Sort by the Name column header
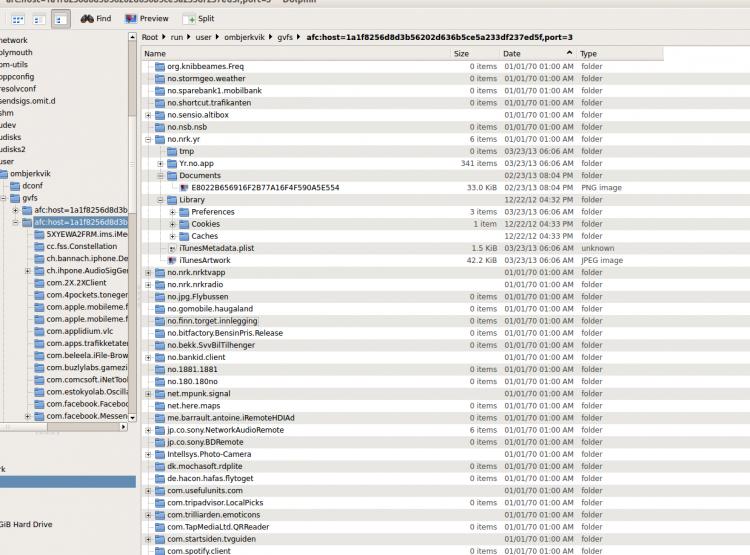The height and width of the screenshot is (555, 750). coord(296,54)
